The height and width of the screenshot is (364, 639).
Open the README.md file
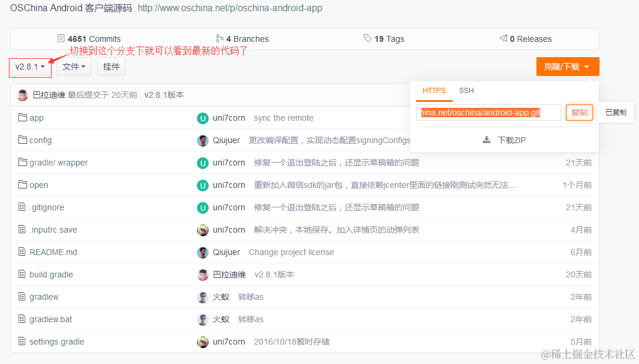pos(54,253)
